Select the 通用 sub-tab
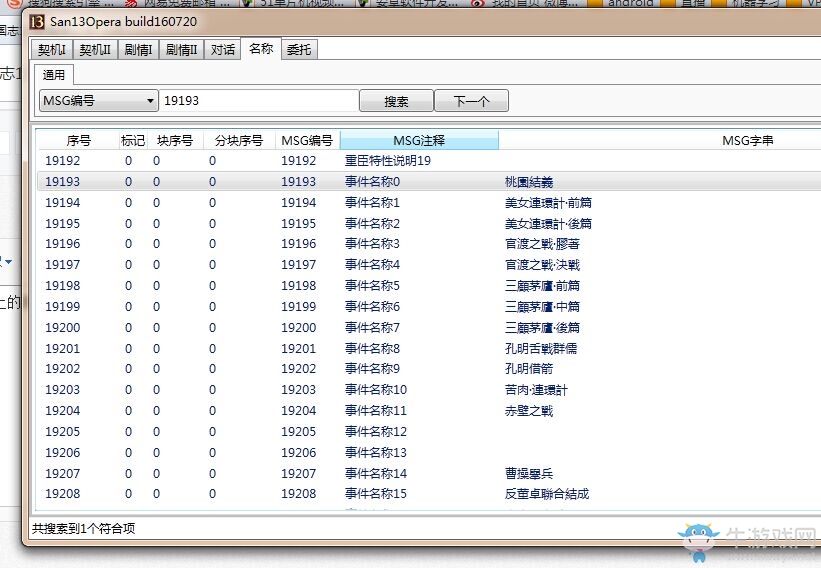 54,75
